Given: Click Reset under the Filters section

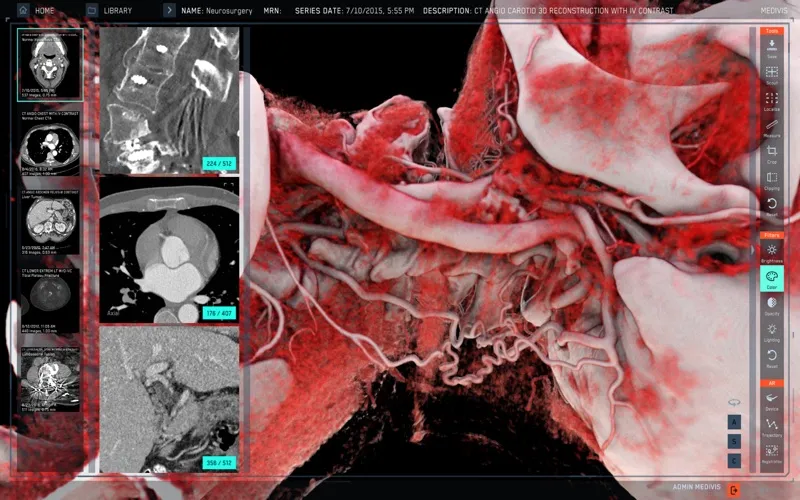Looking at the screenshot, I should [x=771, y=358].
